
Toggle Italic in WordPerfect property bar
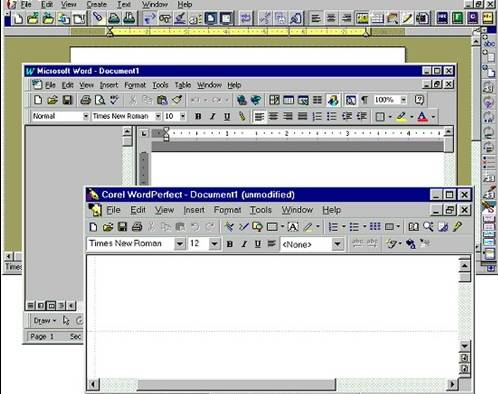coord(244,244)
